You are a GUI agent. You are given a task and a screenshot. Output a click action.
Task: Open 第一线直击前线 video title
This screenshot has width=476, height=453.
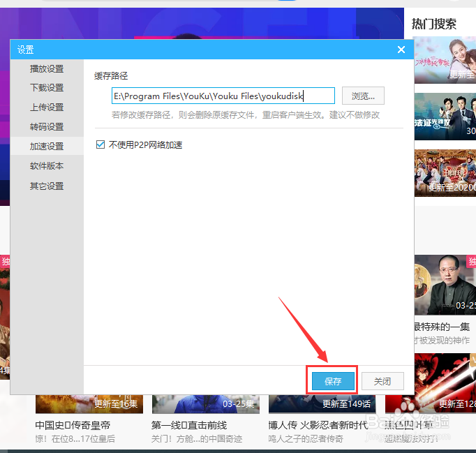click(189, 425)
